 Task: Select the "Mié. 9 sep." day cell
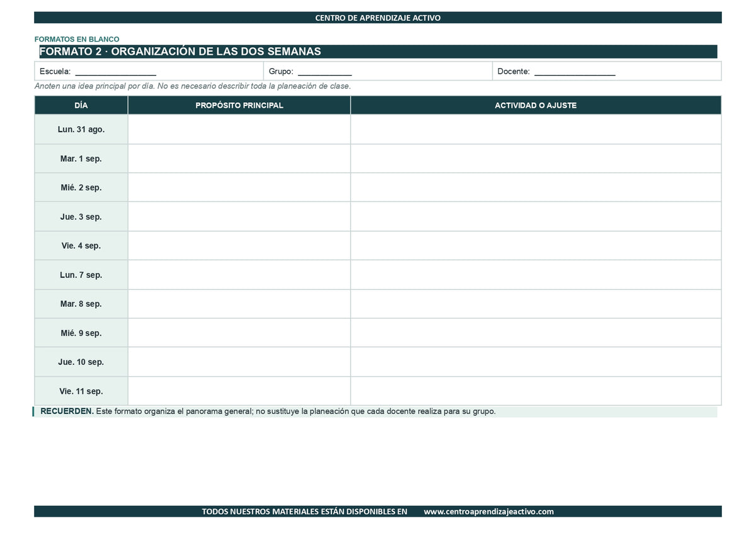click(81, 333)
